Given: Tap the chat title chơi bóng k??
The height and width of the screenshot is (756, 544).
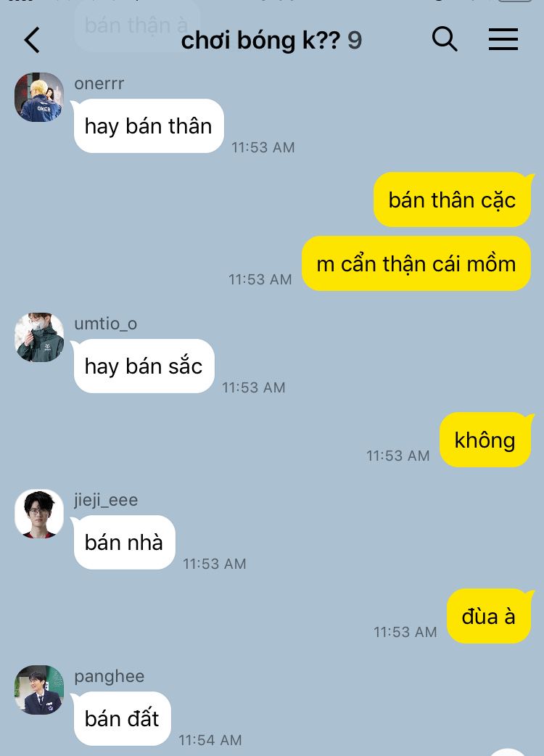Looking at the screenshot, I should point(260,40).
